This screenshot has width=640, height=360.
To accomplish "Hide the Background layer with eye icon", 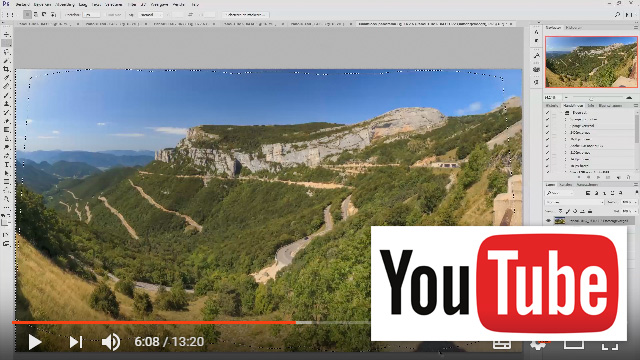I will [x=548, y=220].
